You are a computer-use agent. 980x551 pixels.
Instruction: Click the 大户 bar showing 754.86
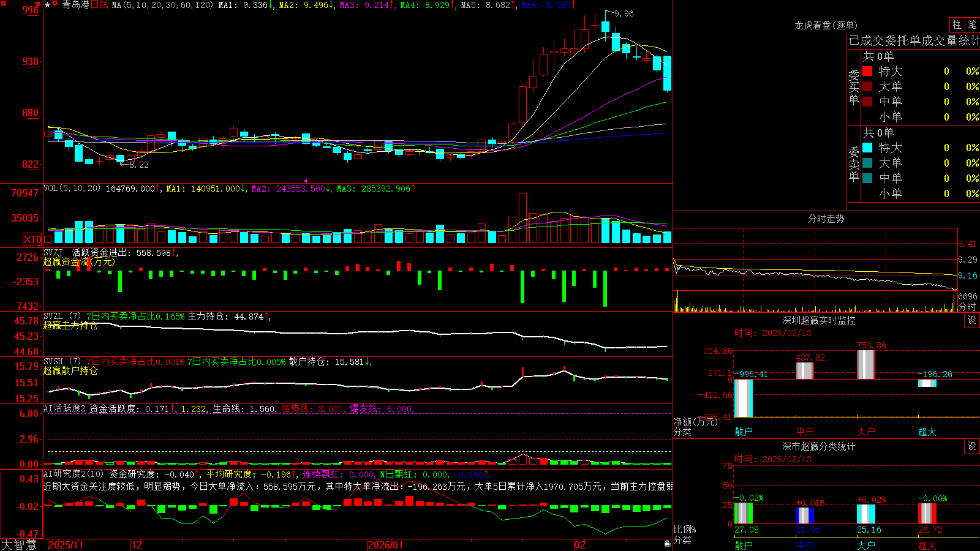point(866,365)
